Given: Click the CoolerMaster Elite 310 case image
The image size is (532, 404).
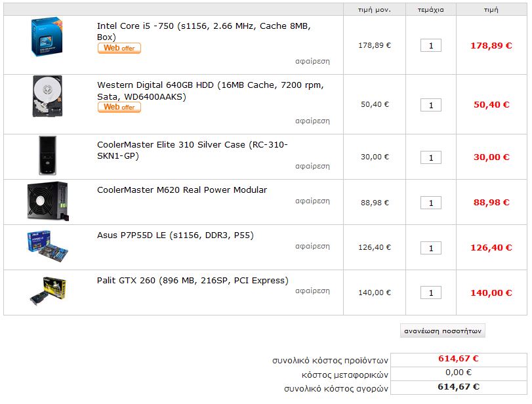Looking at the screenshot, I should click(47, 155).
